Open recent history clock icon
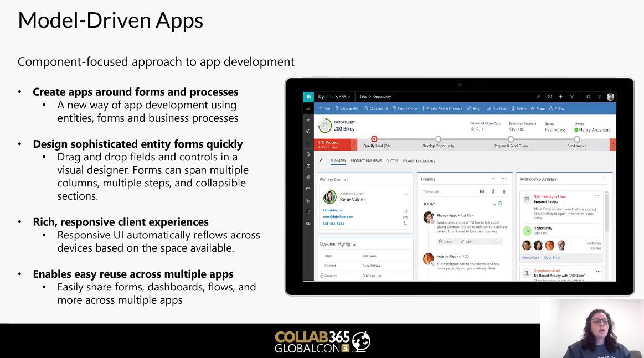Image resolution: width=644 pixels, height=358 pixels. (549, 96)
